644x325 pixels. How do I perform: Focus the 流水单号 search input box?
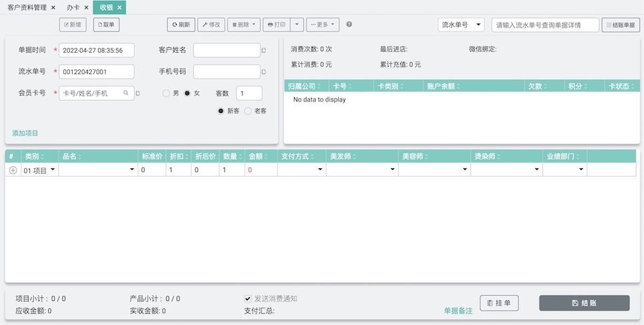(x=545, y=25)
